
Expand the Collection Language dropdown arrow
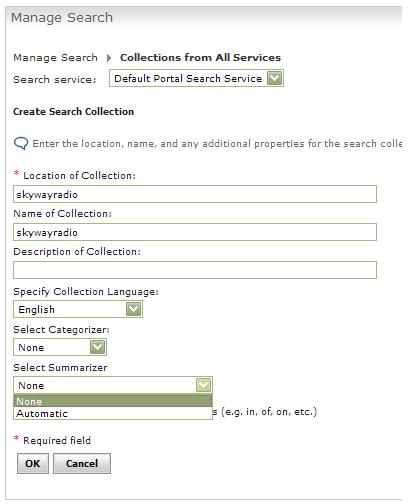[x=134, y=309]
